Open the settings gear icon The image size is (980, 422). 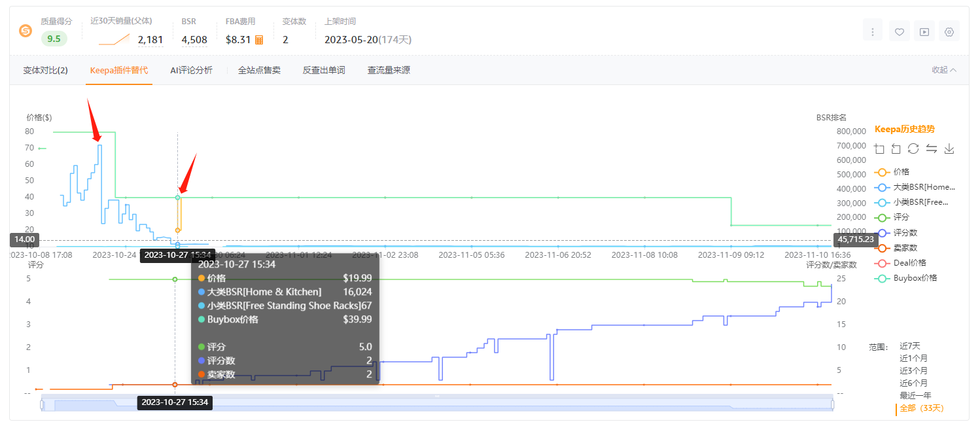point(949,30)
